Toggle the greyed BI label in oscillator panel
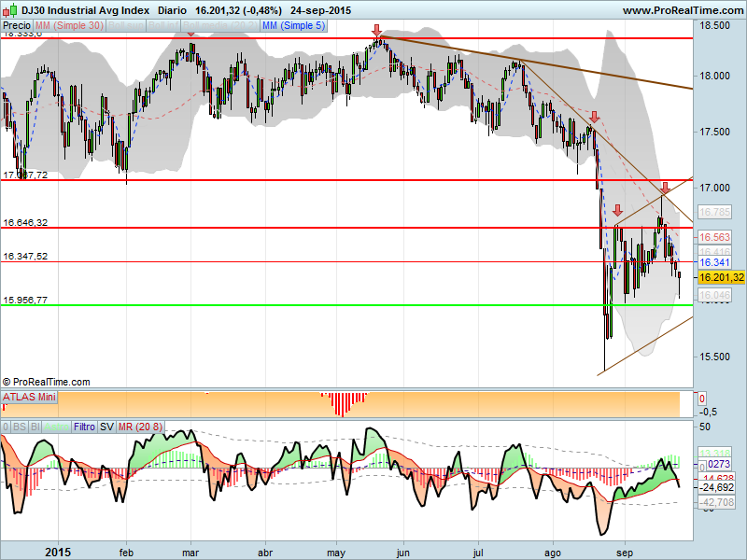 click(35, 427)
